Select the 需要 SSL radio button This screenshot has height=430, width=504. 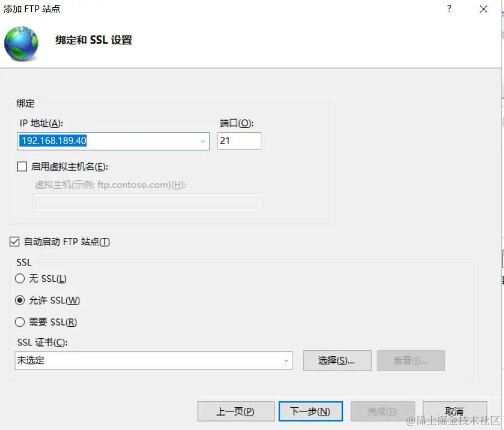(x=20, y=322)
